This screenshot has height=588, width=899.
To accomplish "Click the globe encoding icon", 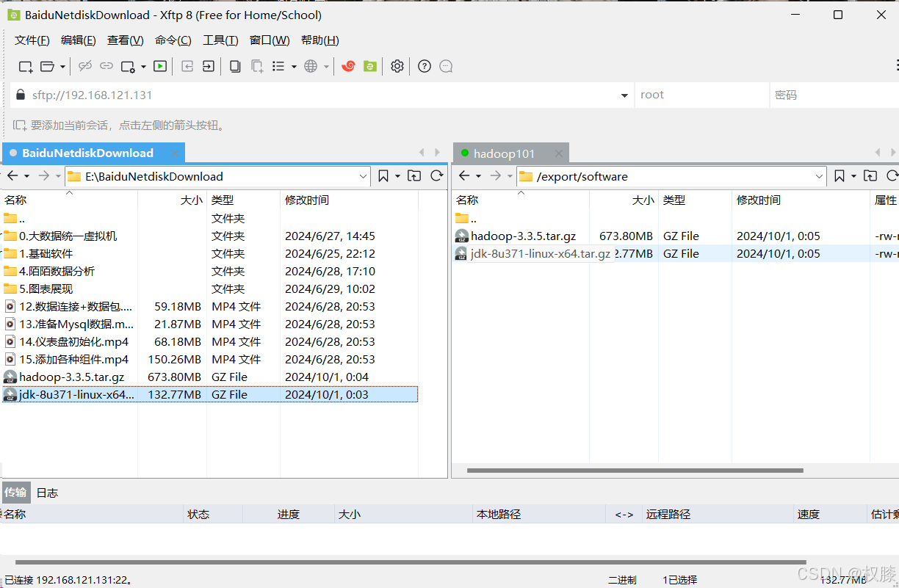I will 311,66.
